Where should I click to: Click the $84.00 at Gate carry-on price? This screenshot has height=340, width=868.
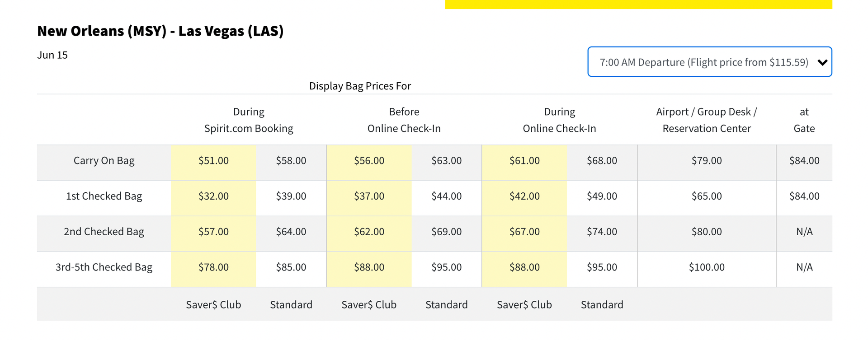[804, 160]
